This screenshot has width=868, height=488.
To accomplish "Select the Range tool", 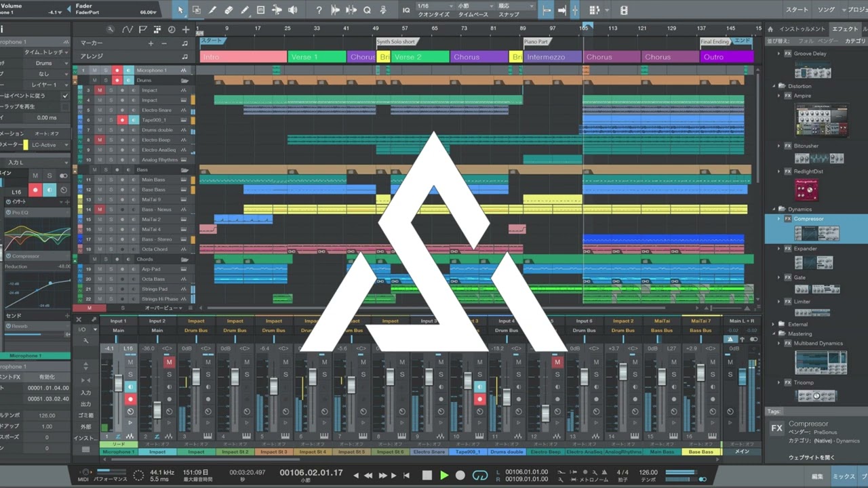I will pos(196,10).
